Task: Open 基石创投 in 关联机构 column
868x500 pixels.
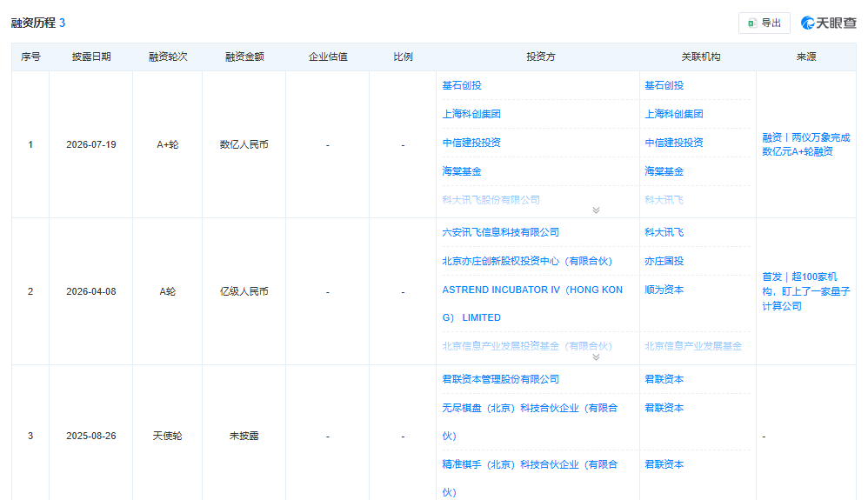Action: [x=664, y=85]
